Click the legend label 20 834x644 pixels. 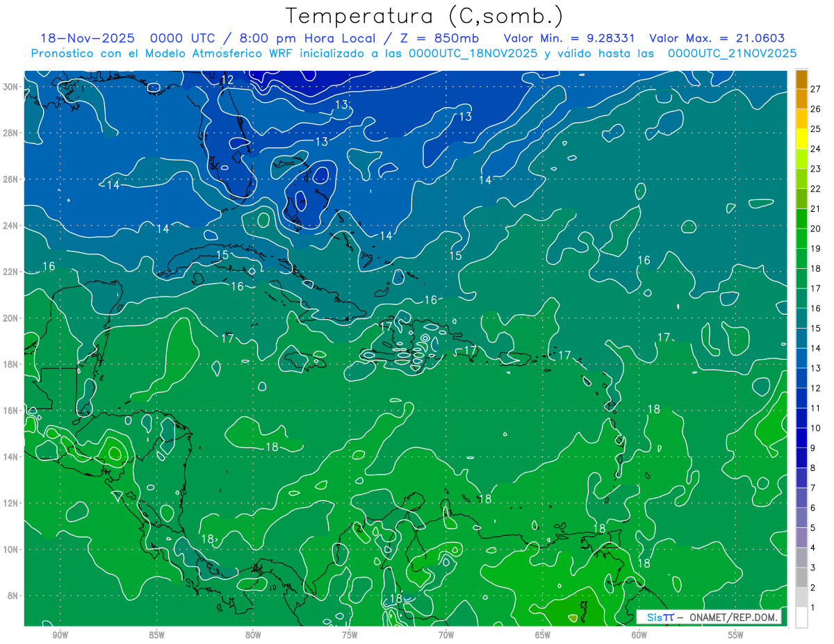(x=815, y=229)
